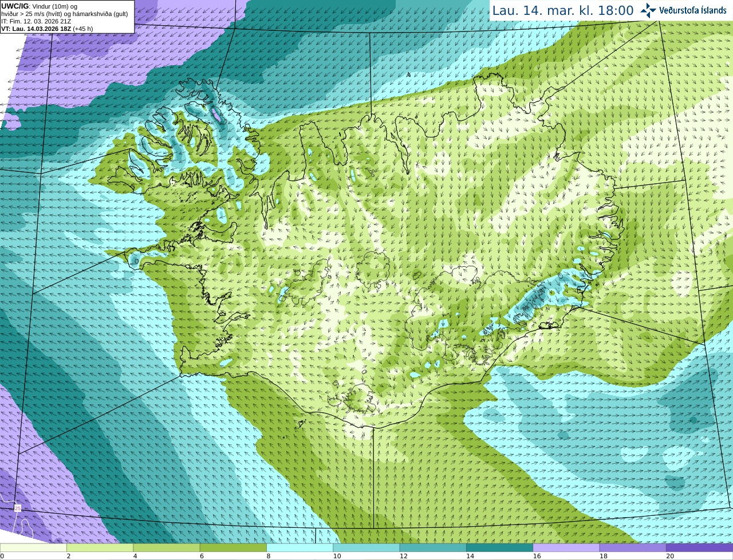733x560 pixels.
Task: Click the "8" scale label
Action: (269, 556)
